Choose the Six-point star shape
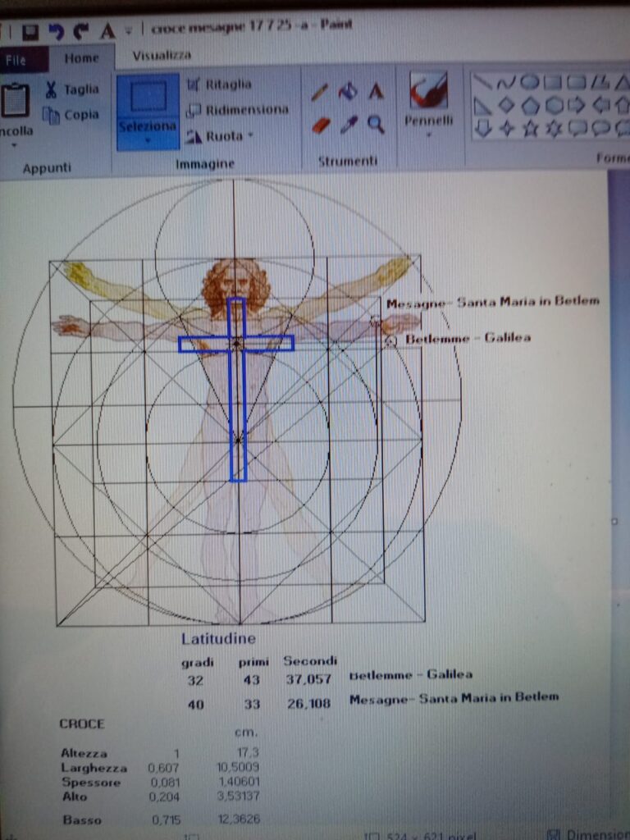Image resolution: width=630 pixels, height=840 pixels. 554,129
